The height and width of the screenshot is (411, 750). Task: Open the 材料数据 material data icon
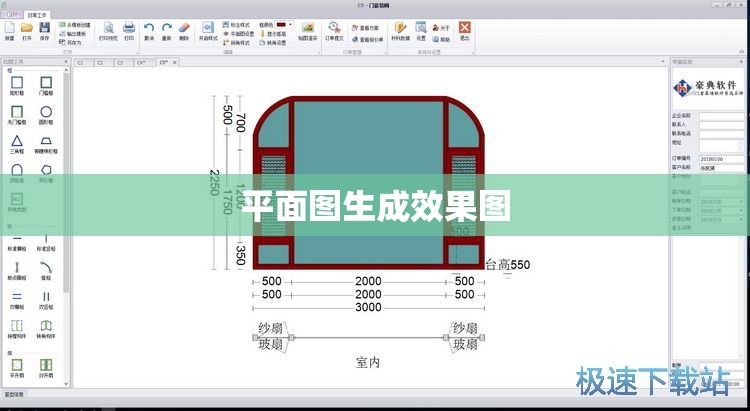click(x=400, y=31)
